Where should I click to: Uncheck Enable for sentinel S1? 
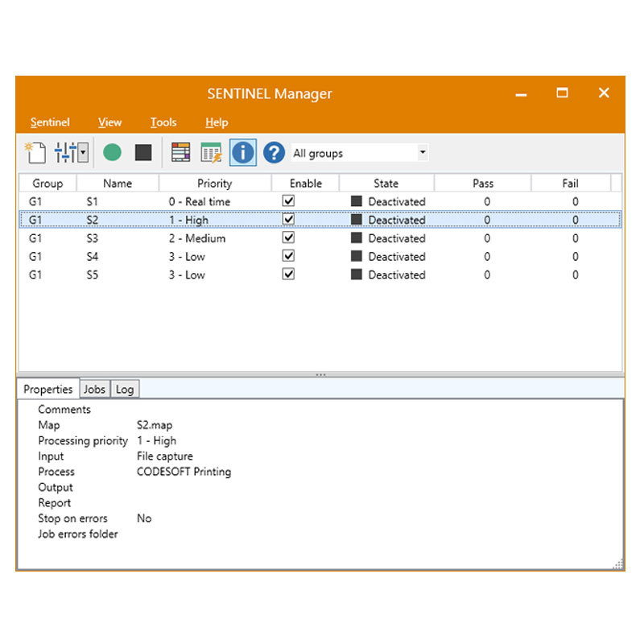tap(288, 200)
